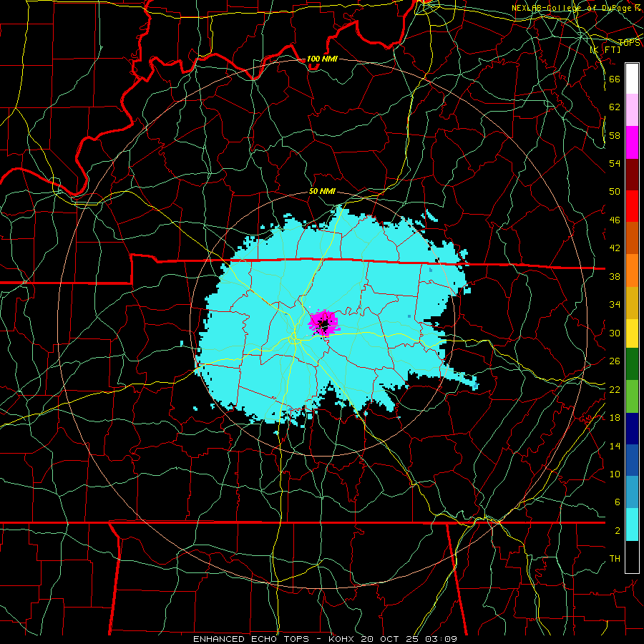The width and height of the screenshot is (644, 644).
Task: Click the light green 26 kft legend swatch
Action: (632, 396)
